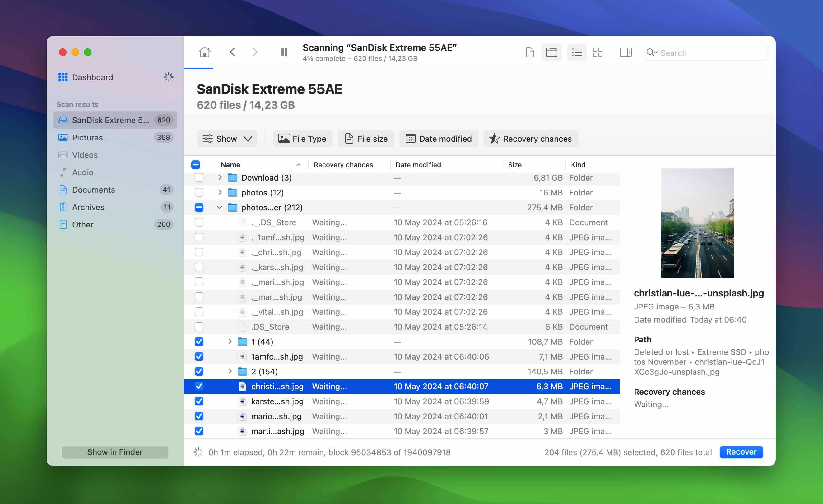Click the Date Modified filter icon
This screenshot has width=823, height=504.
click(410, 139)
